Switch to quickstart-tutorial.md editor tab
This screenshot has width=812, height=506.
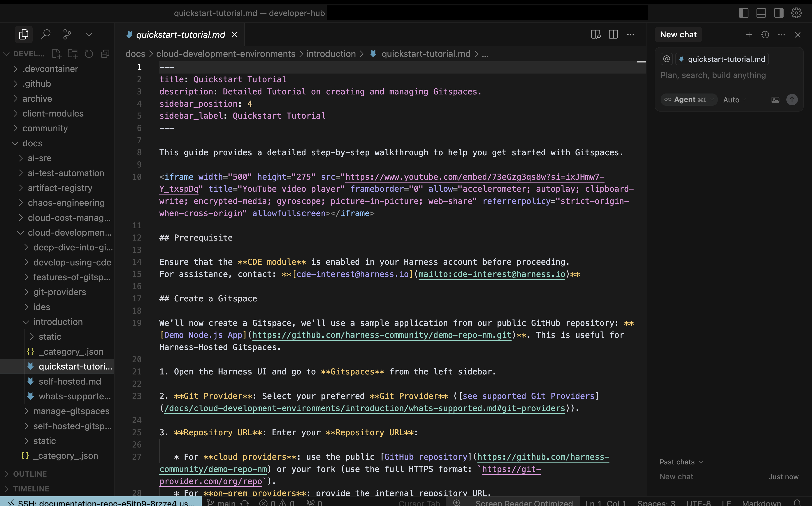click(181, 35)
